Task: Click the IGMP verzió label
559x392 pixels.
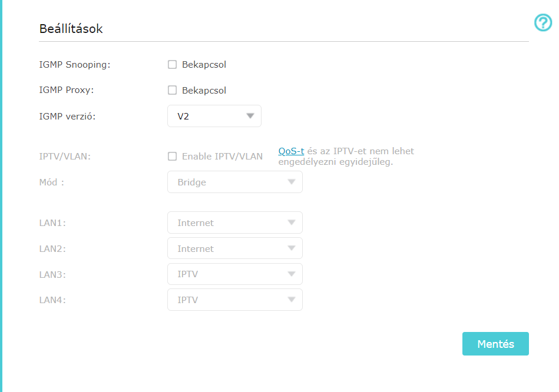Action: [67, 117]
